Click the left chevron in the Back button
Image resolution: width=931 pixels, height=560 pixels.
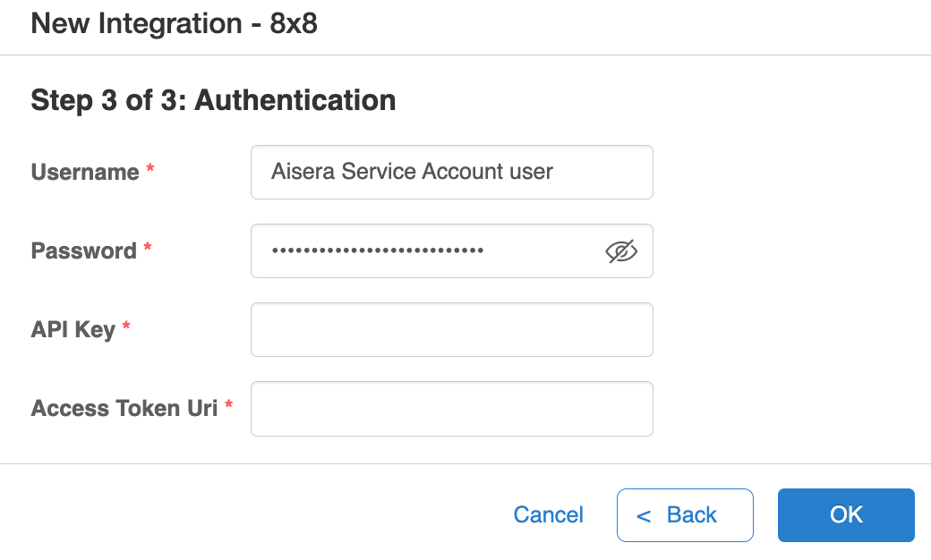tap(644, 516)
